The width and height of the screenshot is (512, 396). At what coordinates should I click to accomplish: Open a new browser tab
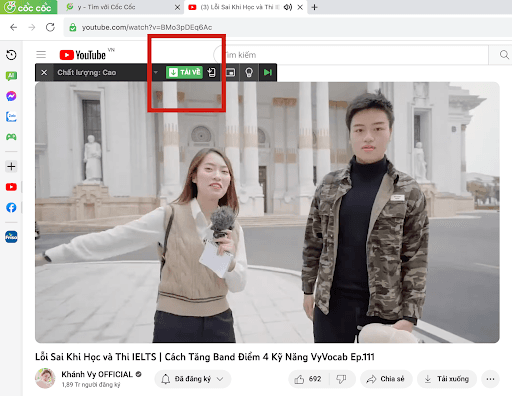click(x=314, y=7)
